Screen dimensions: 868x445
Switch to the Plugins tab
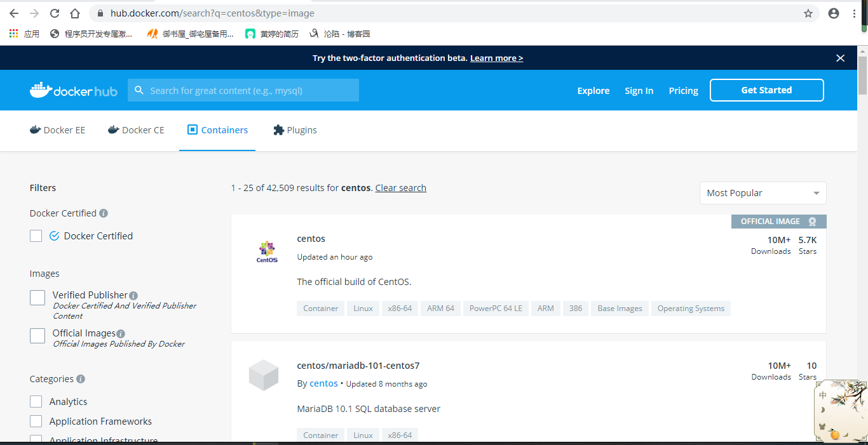295,130
